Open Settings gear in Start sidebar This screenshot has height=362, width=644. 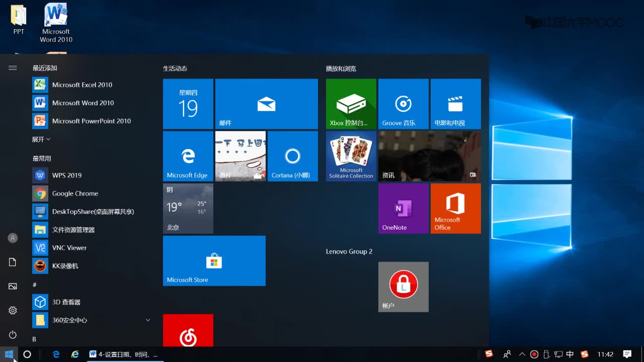click(13, 310)
